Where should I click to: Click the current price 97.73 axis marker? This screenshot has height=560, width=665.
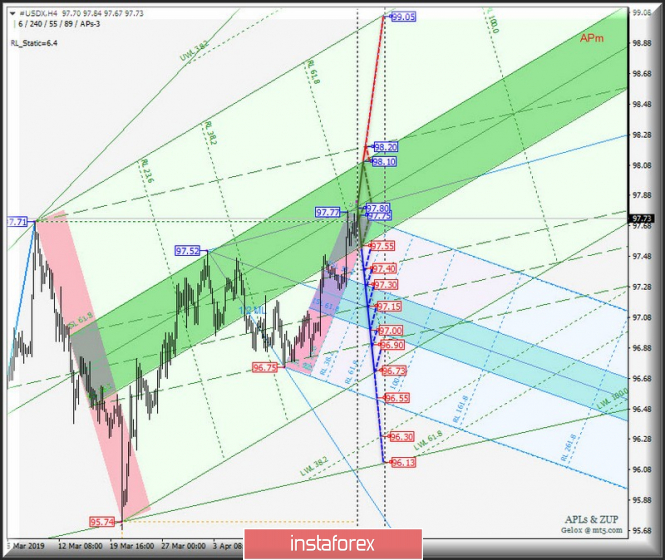(641, 218)
